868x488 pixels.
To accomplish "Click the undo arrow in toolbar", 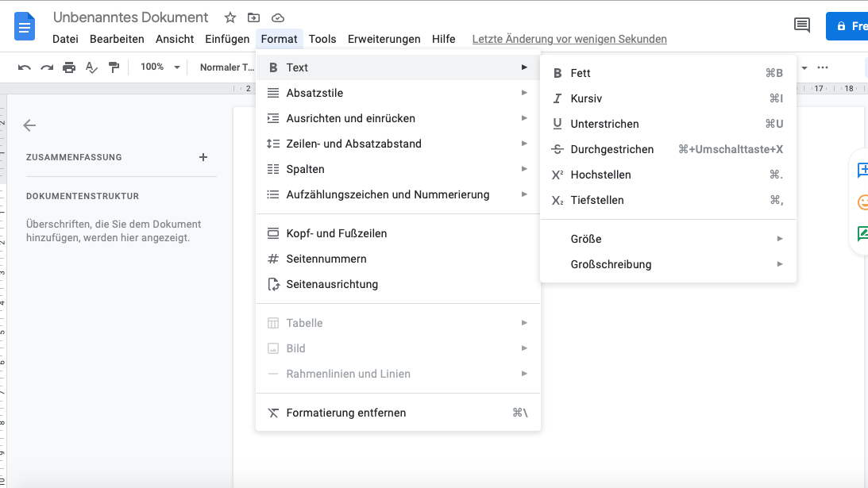I will coord(25,67).
